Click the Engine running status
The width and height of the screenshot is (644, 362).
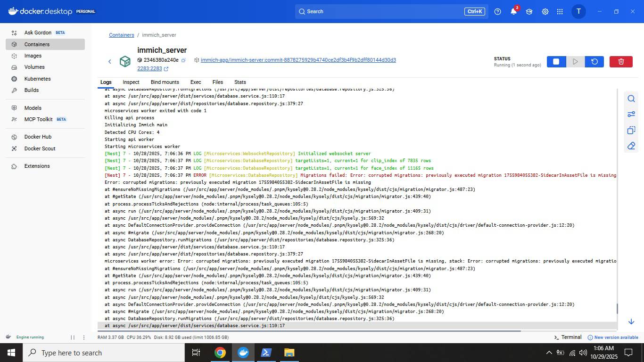point(30,337)
